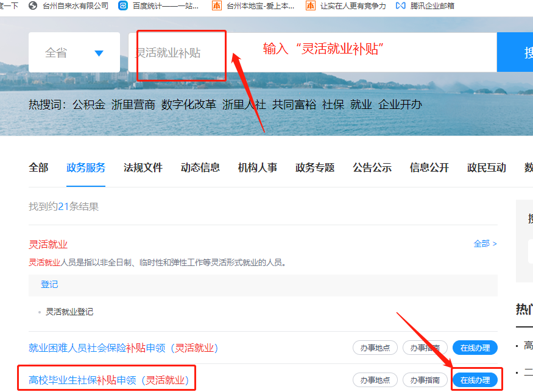533x392 pixels.
Task: Select the 法规文件 tab
Action: point(143,168)
